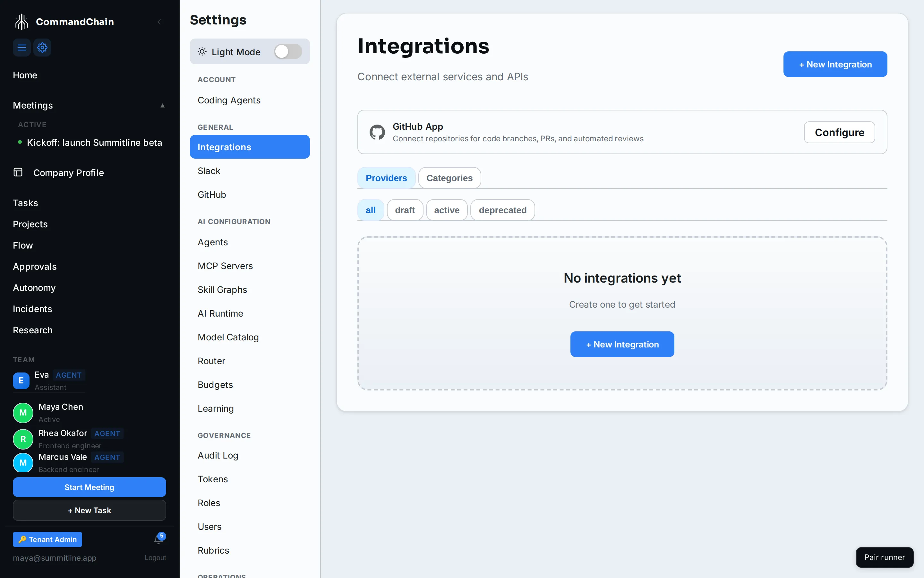Open Company Profile page
This screenshot has height=578, width=924.
tap(69, 173)
